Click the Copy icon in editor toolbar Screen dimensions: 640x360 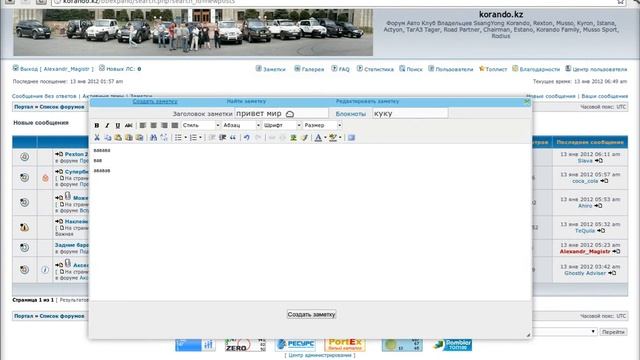click(107, 138)
